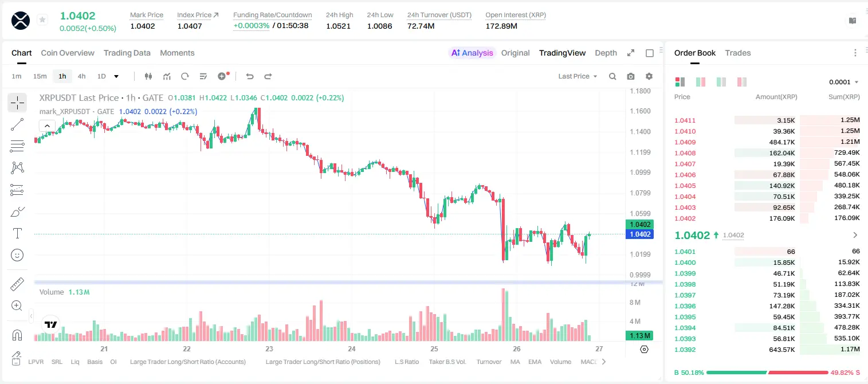Expand the timeframe dropdown arrow after 1D
The width and height of the screenshot is (868, 384).
pos(117,76)
